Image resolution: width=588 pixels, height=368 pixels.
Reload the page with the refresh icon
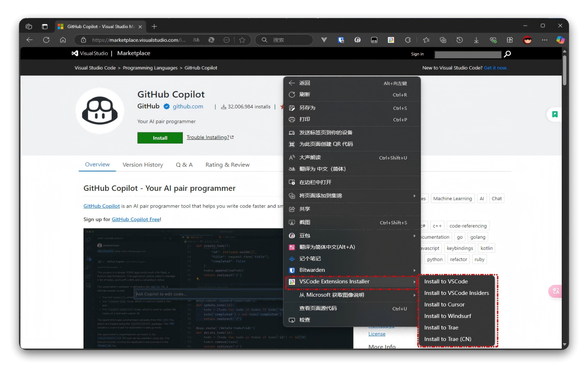coord(46,40)
